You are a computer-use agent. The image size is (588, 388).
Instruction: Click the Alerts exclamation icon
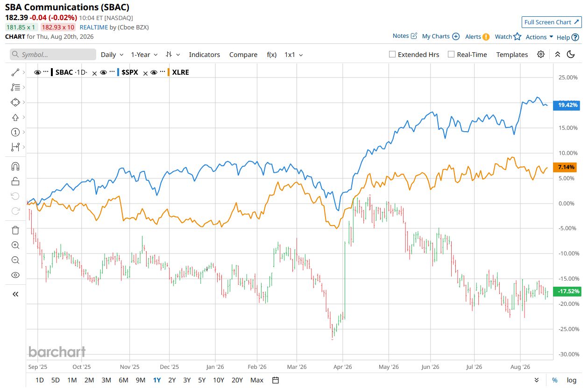click(x=486, y=37)
